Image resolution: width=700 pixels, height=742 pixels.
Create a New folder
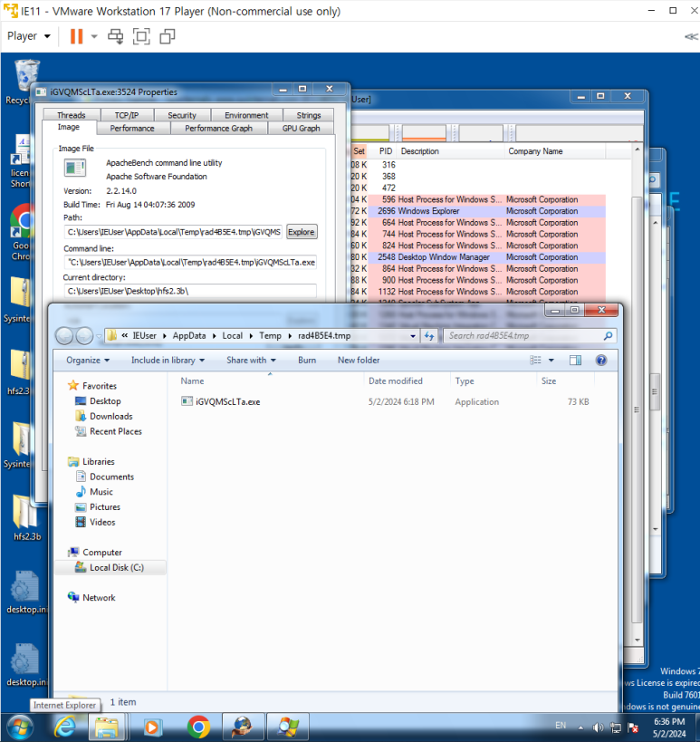tap(359, 360)
